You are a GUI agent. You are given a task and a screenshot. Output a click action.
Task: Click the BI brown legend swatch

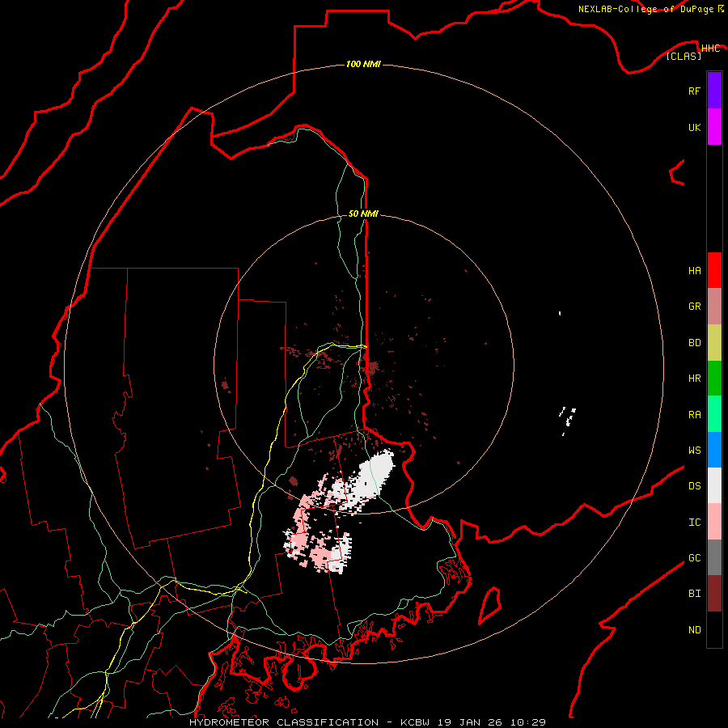click(714, 594)
